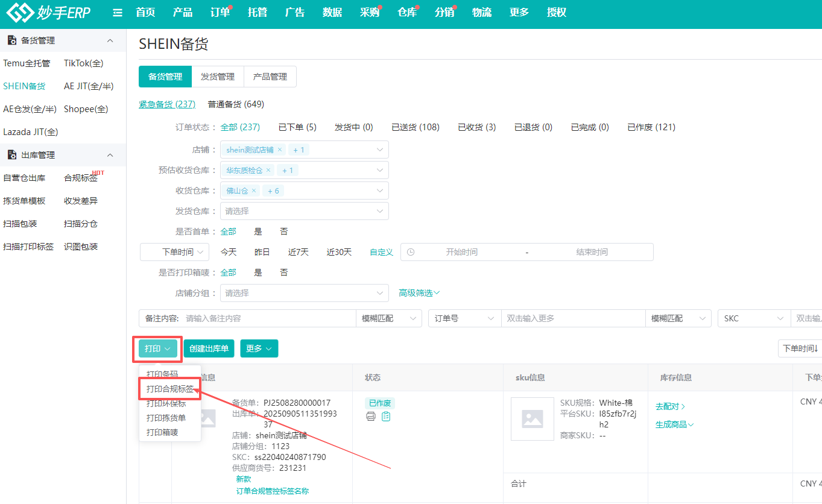This screenshot has height=504, width=822.
Task: Open Temu全托管 in the sidebar
Action: click(27, 63)
